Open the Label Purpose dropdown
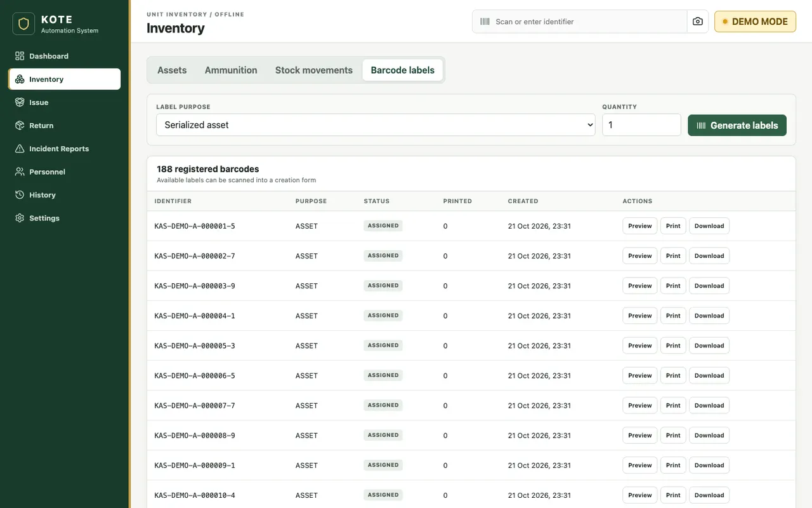This screenshot has height=508, width=812. pos(376,125)
